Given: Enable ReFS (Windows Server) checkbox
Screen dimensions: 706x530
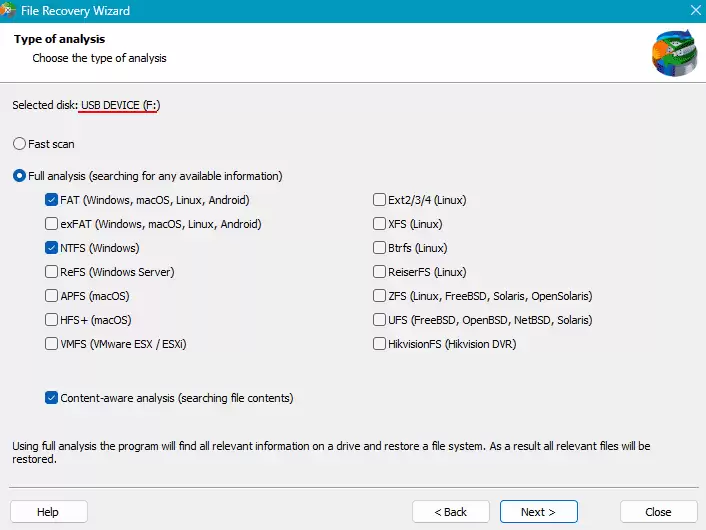Looking at the screenshot, I should pos(52,272).
